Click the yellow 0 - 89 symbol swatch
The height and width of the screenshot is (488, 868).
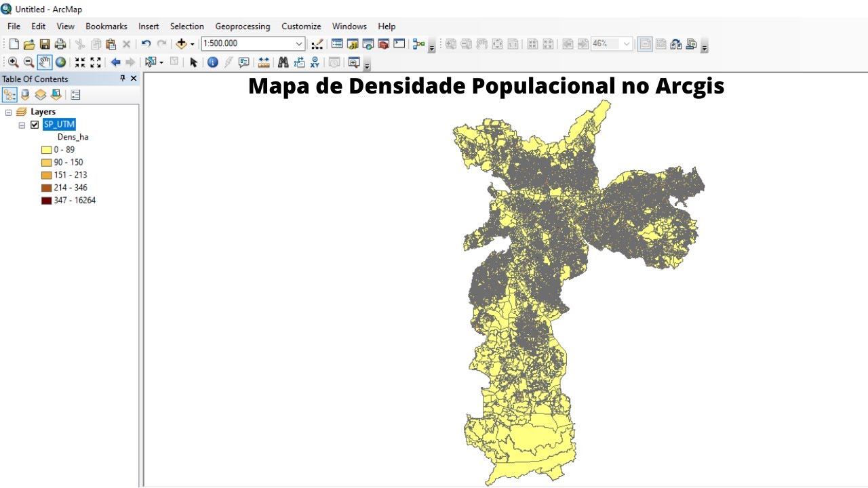tap(46, 150)
